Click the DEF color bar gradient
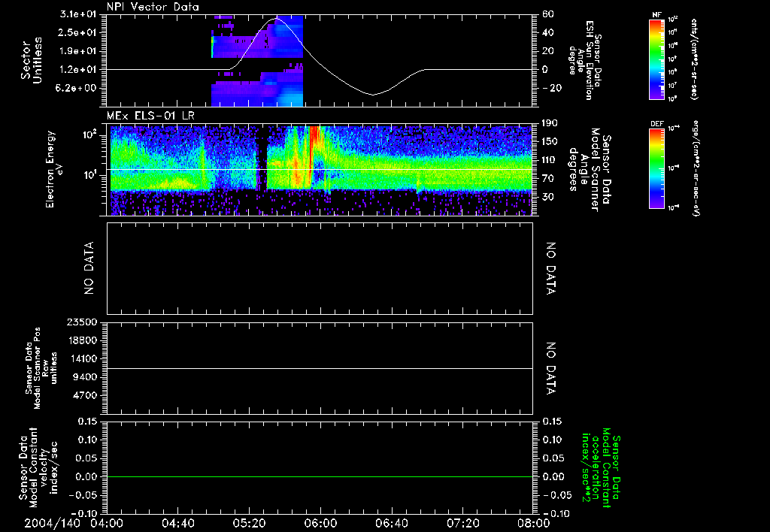770x532 pixels. pos(657,168)
